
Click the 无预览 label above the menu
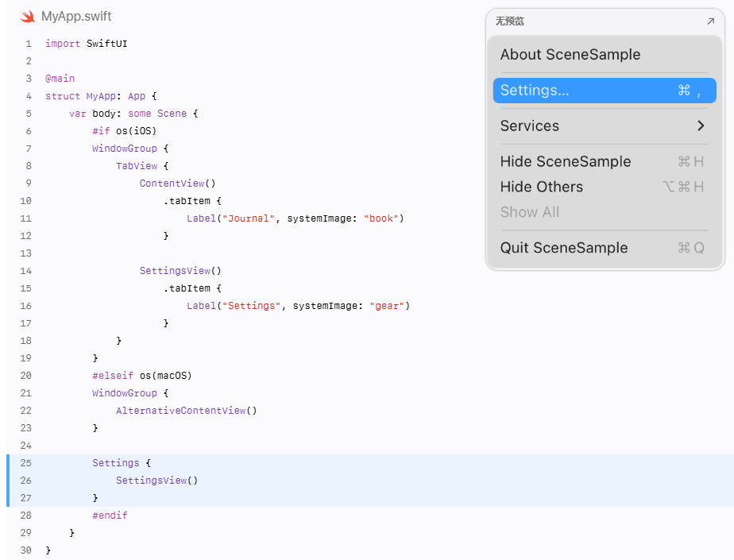(x=509, y=21)
